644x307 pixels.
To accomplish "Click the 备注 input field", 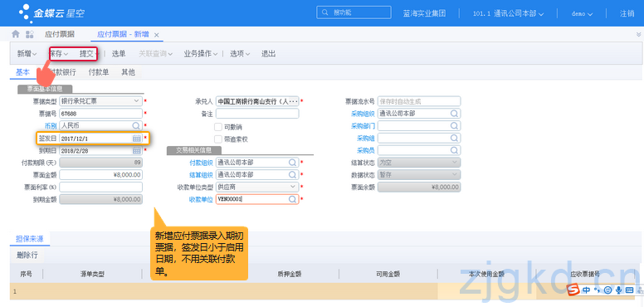I will pyautogui.click(x=257, y=114).
